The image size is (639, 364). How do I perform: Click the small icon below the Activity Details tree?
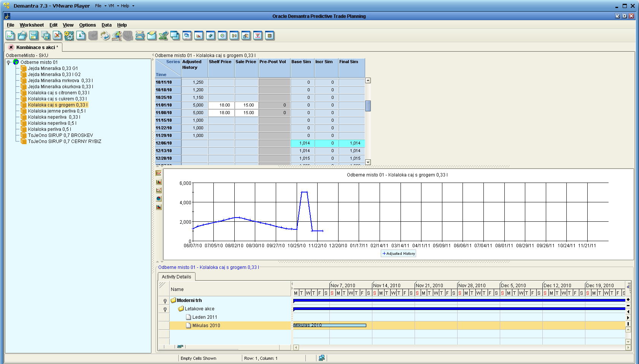point(180,347)
